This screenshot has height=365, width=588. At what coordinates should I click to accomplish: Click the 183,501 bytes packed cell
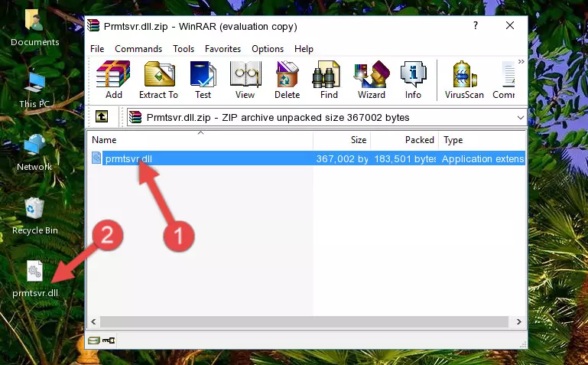click(x=404, y=158)
